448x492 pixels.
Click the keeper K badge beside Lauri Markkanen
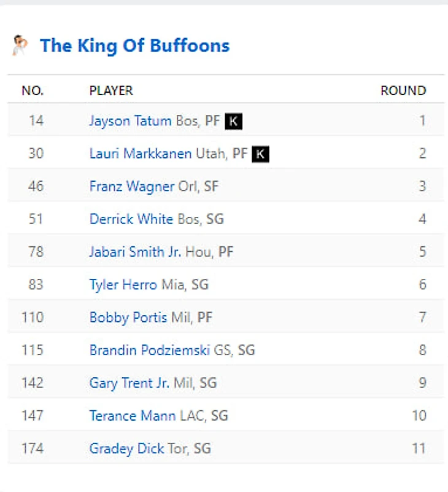261,154
